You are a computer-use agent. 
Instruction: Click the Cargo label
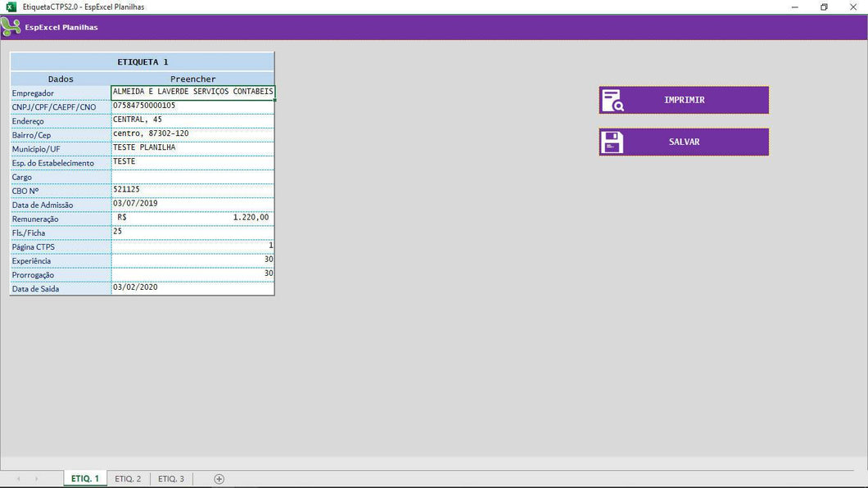click(21, 177)
